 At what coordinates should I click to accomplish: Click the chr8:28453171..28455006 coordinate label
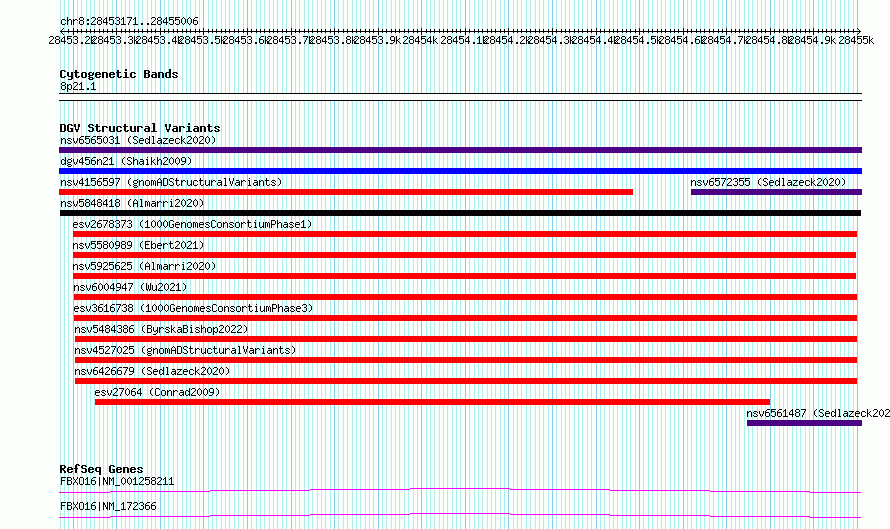pos(129,22)
